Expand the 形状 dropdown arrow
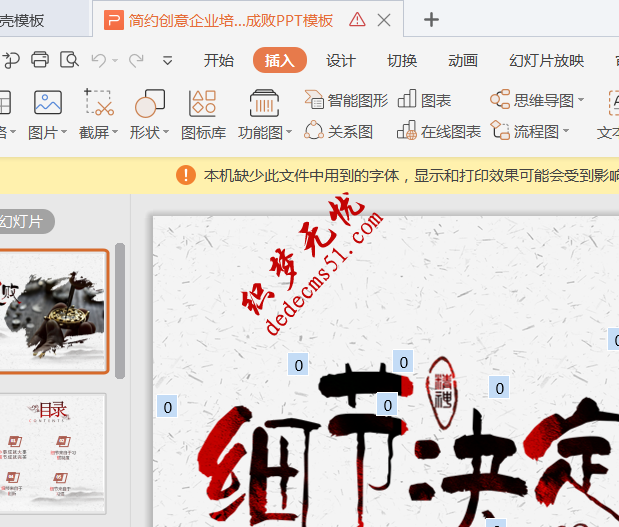 click(x=165, y=131)
